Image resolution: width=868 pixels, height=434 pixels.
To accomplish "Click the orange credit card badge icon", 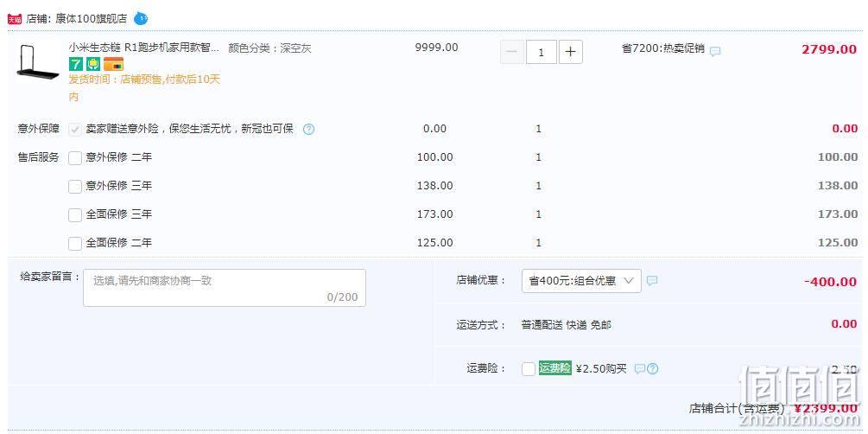I will (x=113, y=64).
